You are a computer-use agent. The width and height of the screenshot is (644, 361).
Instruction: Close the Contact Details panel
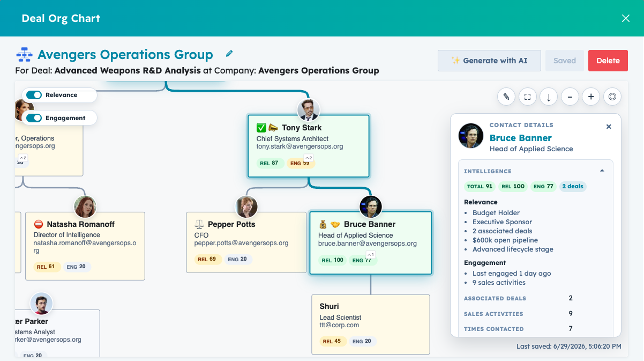pyautogui.click(x=609, y=127)
